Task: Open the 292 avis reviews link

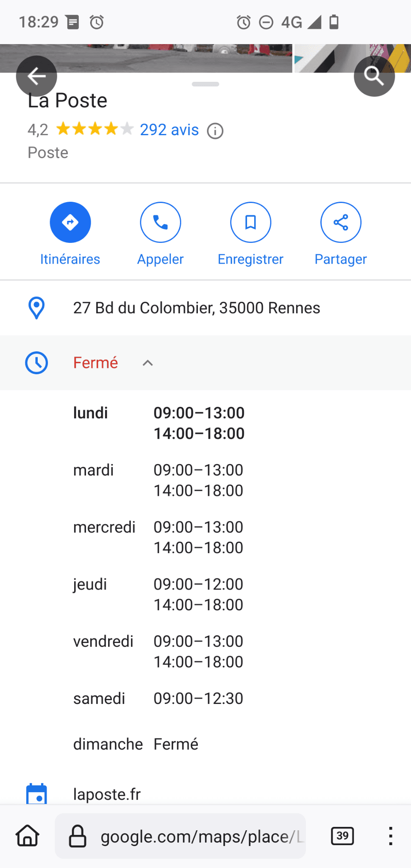Action: coord(169,130)
